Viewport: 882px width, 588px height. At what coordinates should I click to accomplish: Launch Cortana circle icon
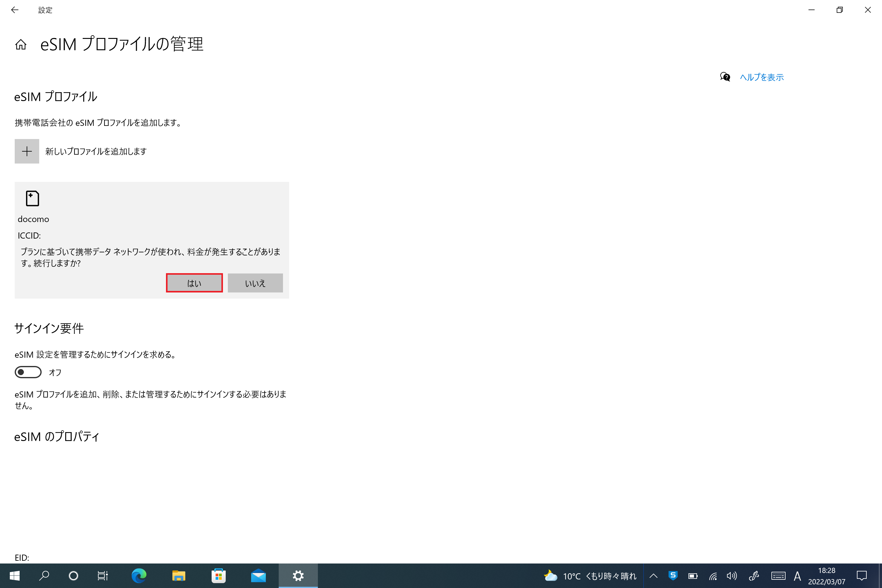coord(73,576)
